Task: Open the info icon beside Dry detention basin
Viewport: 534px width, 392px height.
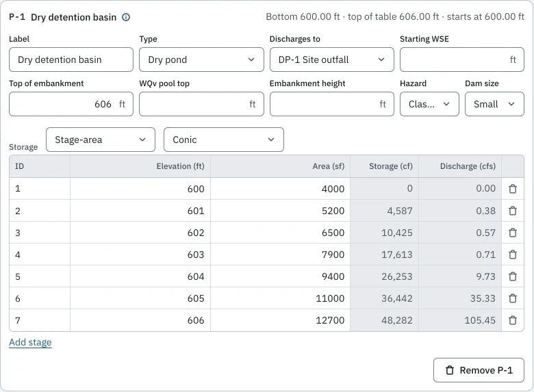Action: tap(126, 17)
